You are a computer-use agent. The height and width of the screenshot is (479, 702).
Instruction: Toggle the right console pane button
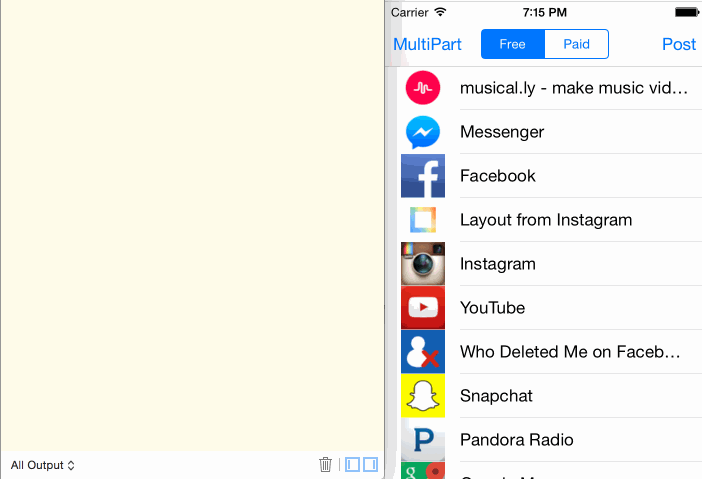coord(370,465)
